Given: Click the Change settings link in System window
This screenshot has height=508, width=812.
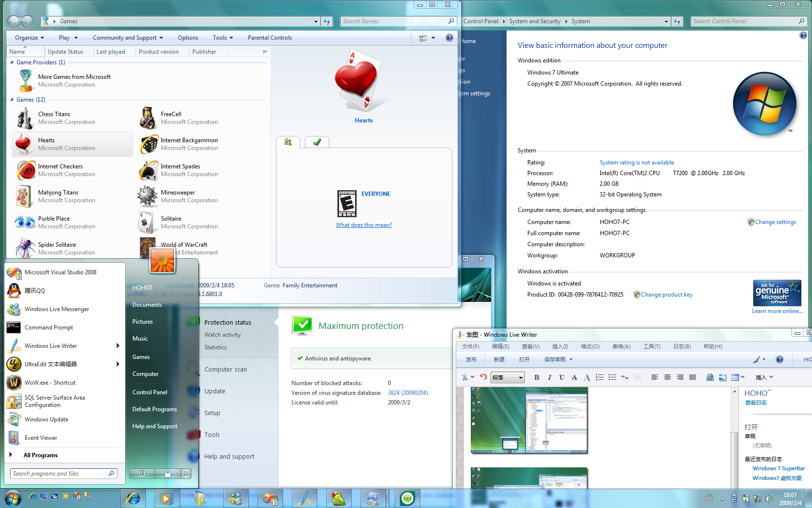Looking at the screenshot, I should pos(775,222).
